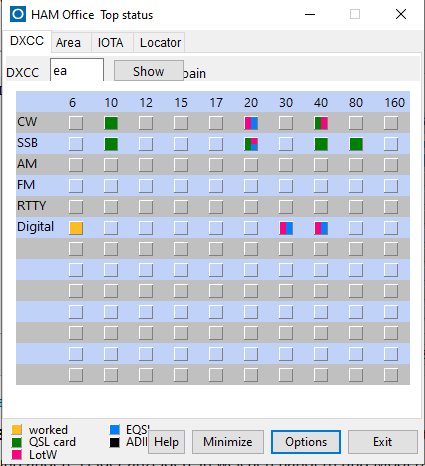Screen dimensions: 425x466
Task: Click the Help button
Action: point(166,442)
